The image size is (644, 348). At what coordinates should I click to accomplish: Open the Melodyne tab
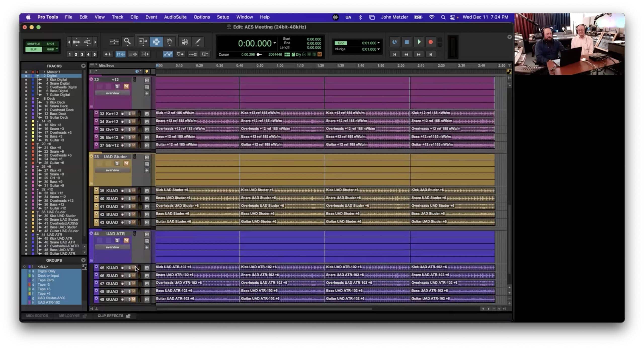pyautogui.click(x=72, y=316)
